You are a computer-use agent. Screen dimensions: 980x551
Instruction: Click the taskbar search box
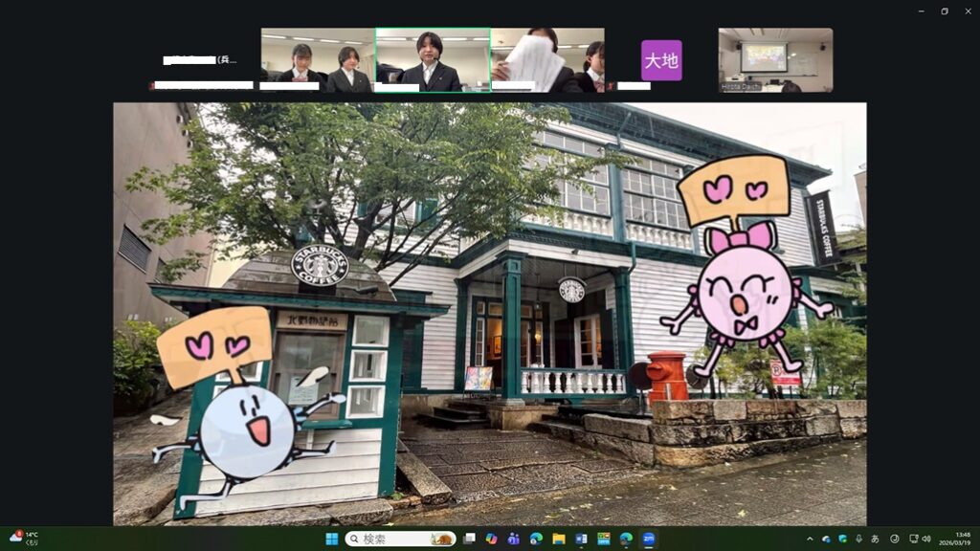click(400, 539)
